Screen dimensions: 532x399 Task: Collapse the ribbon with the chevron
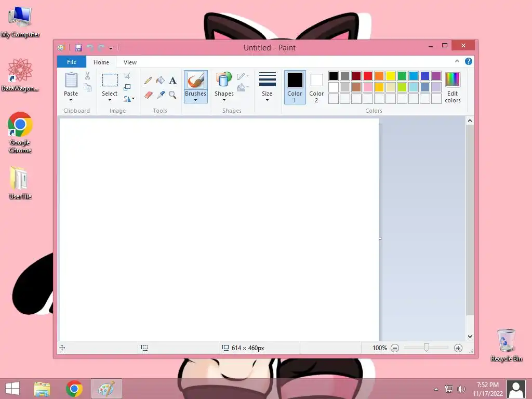457,61
